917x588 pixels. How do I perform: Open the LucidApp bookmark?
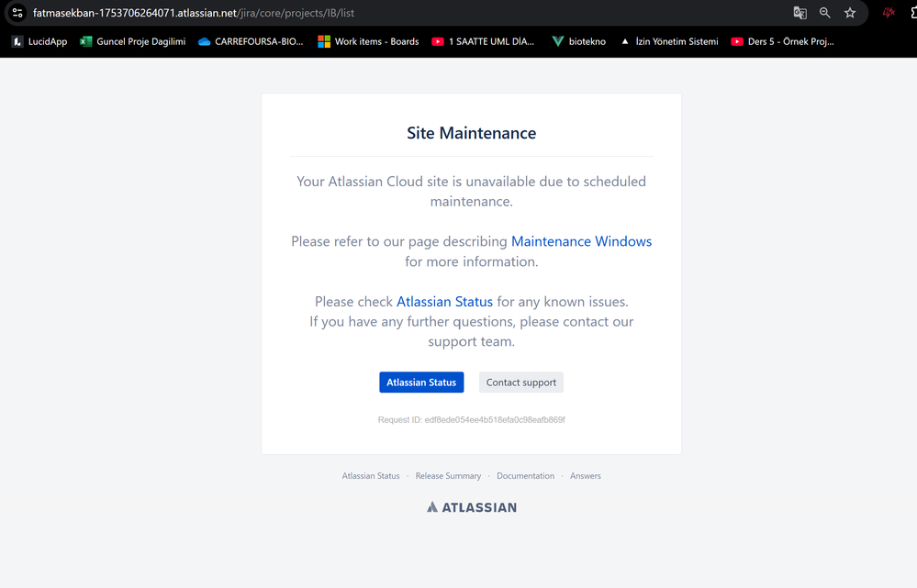click(39, 41)
